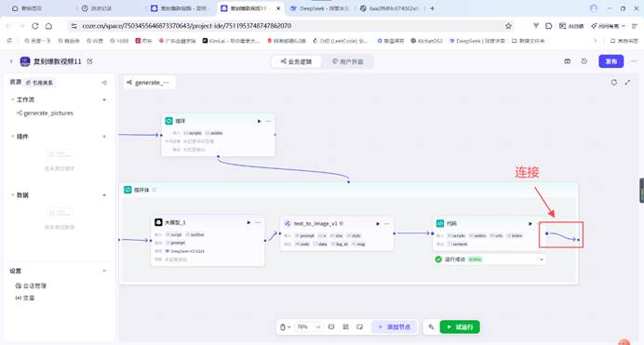This screenshot has width=644, height=345.
Task: Open the 76% zoom dropdown
Action: 309,327
